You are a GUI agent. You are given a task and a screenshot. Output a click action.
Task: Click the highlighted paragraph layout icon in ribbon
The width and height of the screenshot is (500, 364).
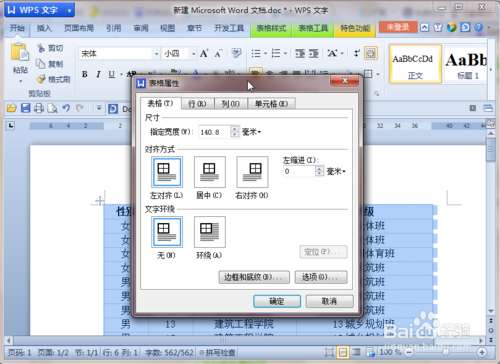371,53
